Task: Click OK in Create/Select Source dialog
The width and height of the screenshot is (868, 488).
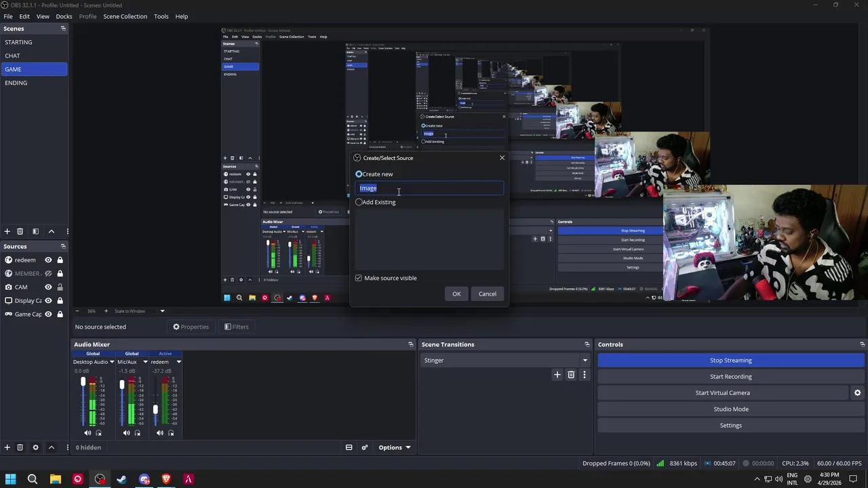Action: 456,293
